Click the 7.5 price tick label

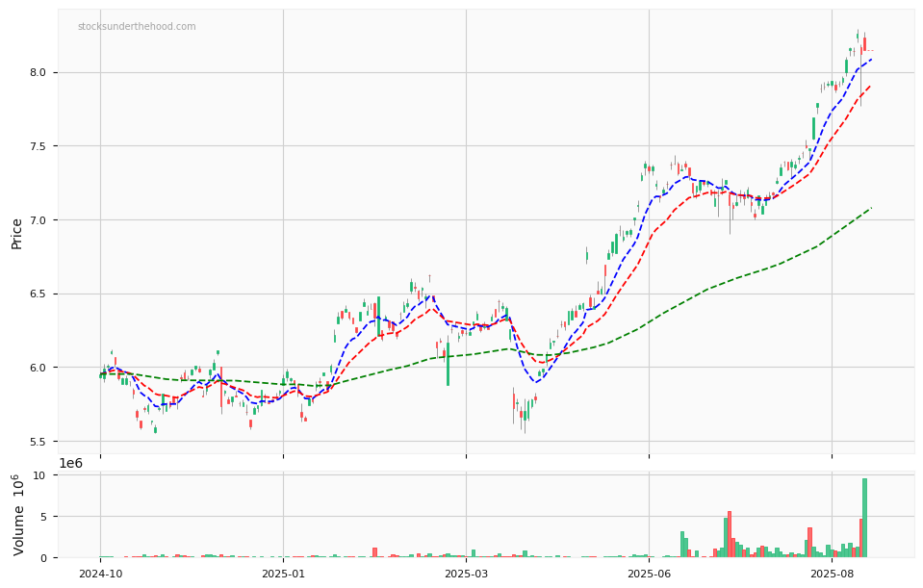pyautogui.click(x=38, y=146)
